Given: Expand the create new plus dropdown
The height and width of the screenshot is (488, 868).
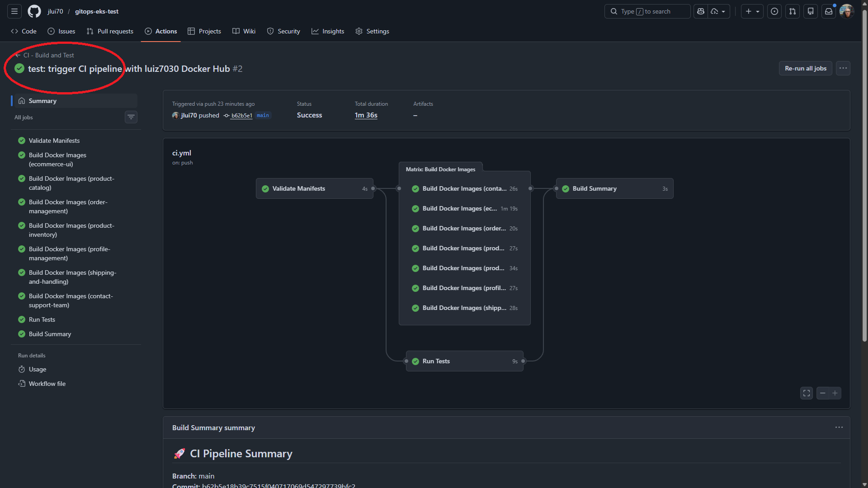Looking at the screenshot, I should point(752,11).
